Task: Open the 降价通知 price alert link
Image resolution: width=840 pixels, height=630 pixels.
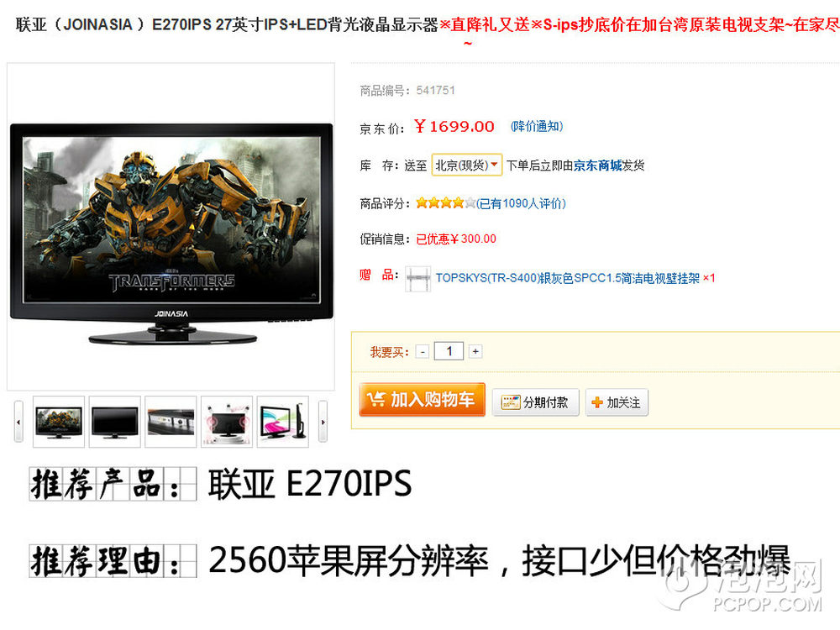Action: click(x=537, y=127)
